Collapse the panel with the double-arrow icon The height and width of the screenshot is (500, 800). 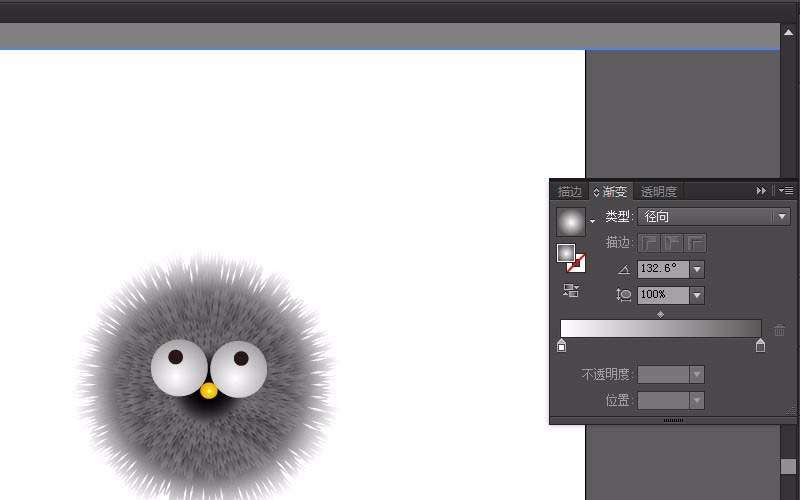point(761,191)
